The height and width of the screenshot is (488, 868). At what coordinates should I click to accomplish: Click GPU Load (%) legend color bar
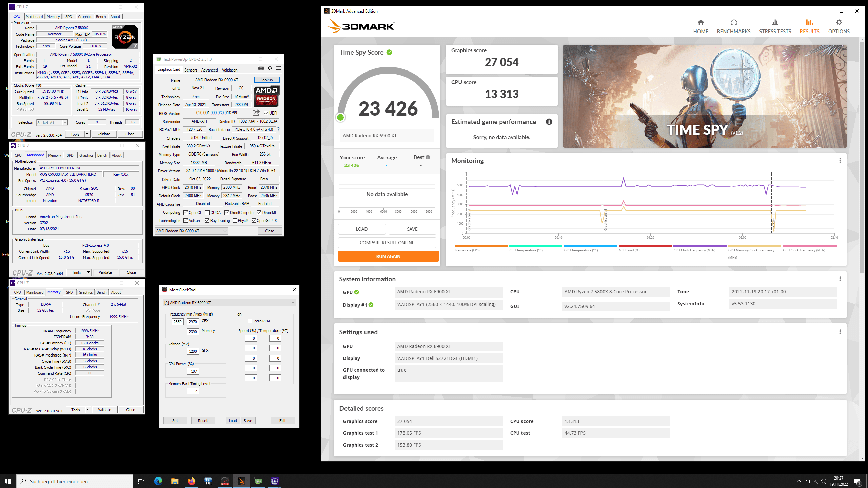(645, 246)
